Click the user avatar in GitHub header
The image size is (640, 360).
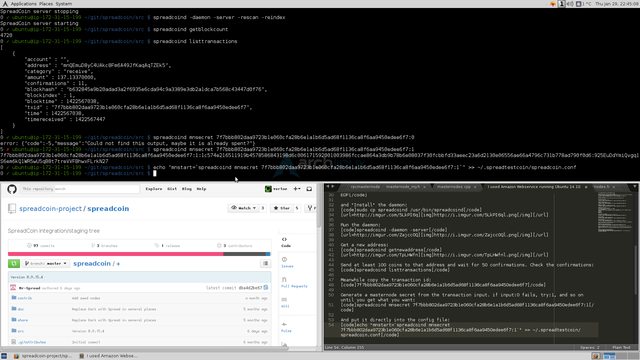pos(268,189)
